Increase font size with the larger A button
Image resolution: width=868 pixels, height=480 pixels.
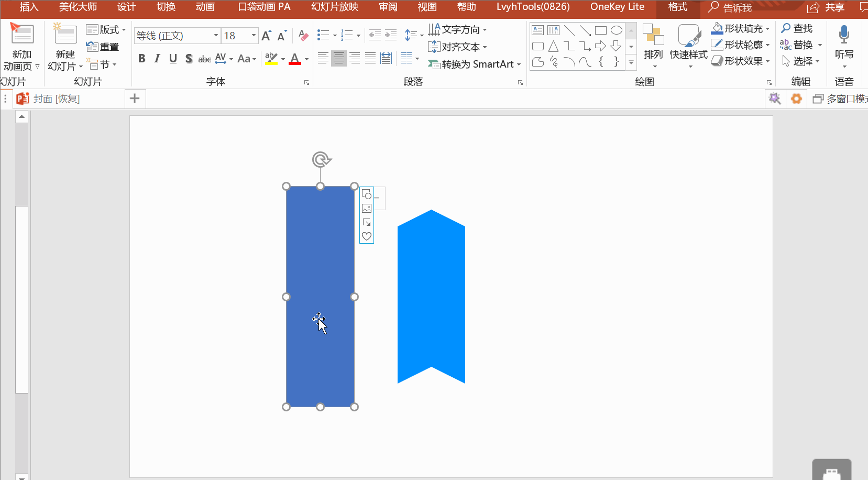pyautogui.click(x=266, y=36)
